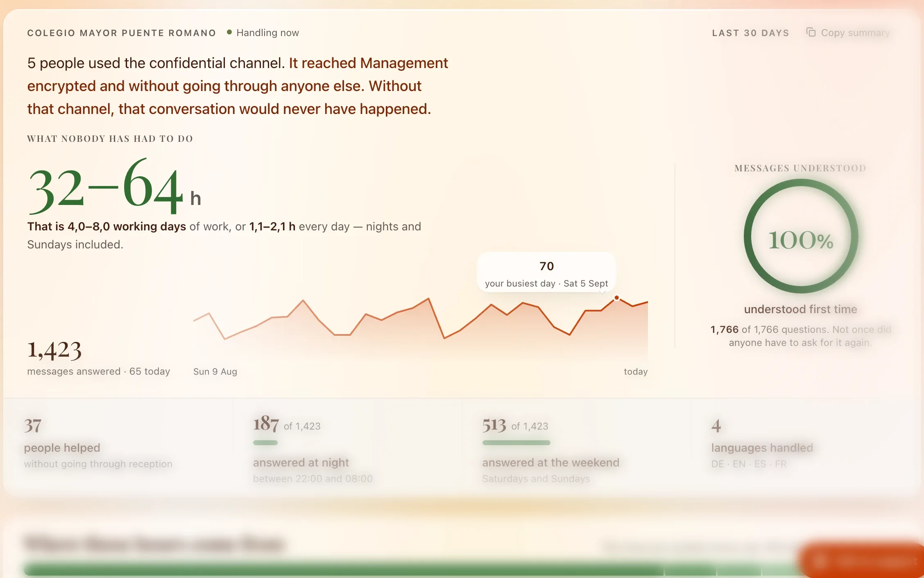The height and width of the screenshot is (578, 924).
Task: Click the today chart axis label
Action: coord(636,371)
